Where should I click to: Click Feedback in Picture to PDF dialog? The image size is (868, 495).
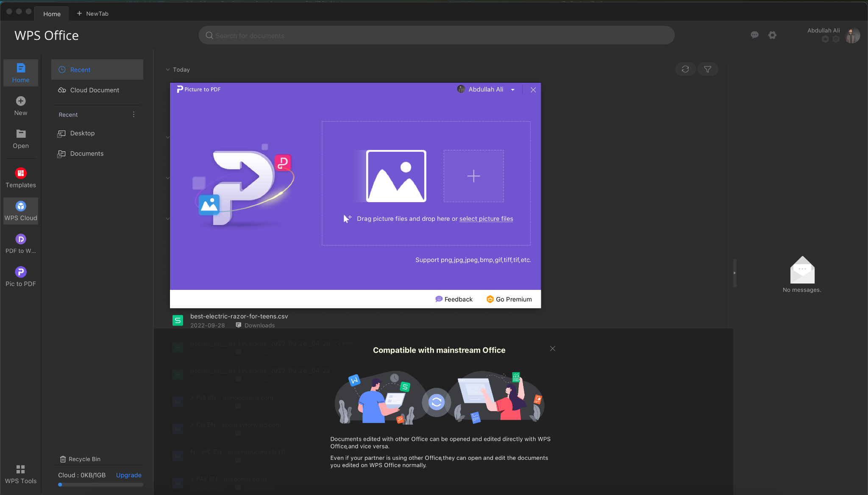(454, 299)
